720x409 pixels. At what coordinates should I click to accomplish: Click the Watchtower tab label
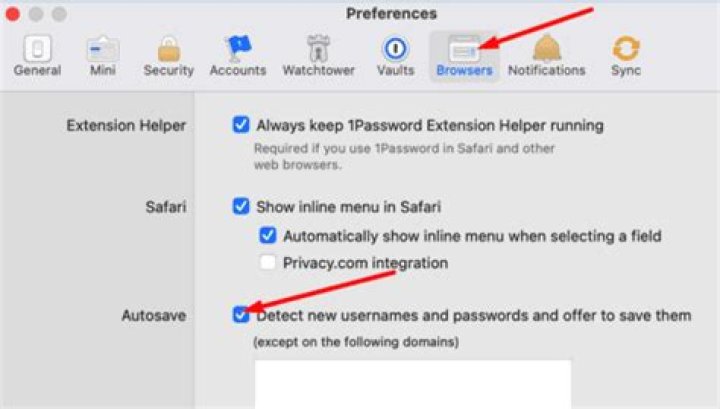[x=319, y=70]
